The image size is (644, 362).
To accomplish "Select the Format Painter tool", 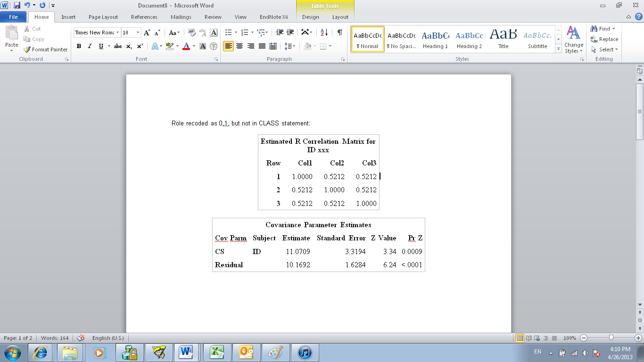I will [x=45, y=49].
